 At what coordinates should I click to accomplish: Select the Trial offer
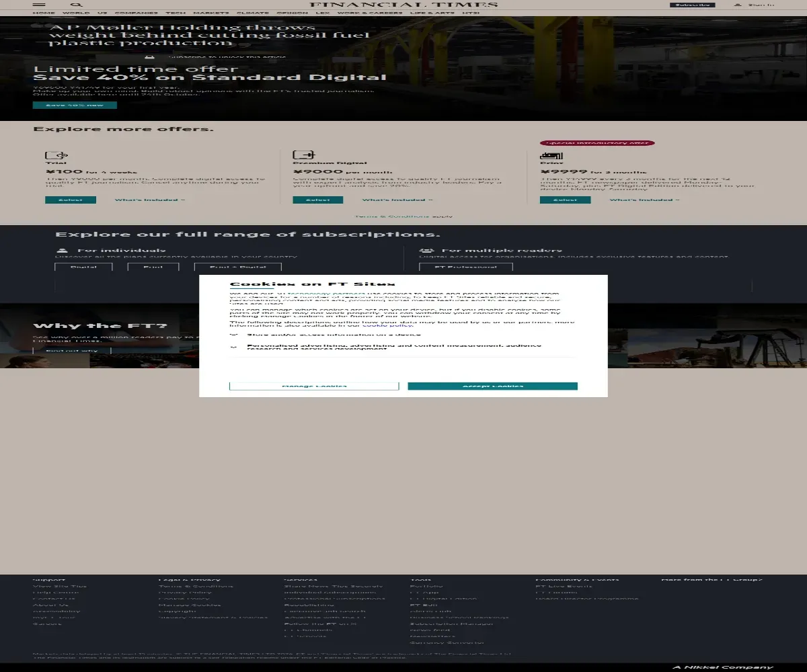click(x=71, y=200)
